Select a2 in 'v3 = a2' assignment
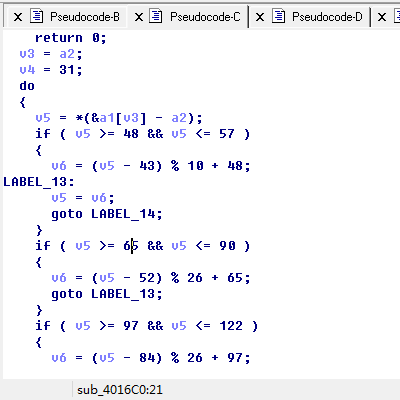Image resolution: width=400 pixels, height=400 pixels. point(67,54)
